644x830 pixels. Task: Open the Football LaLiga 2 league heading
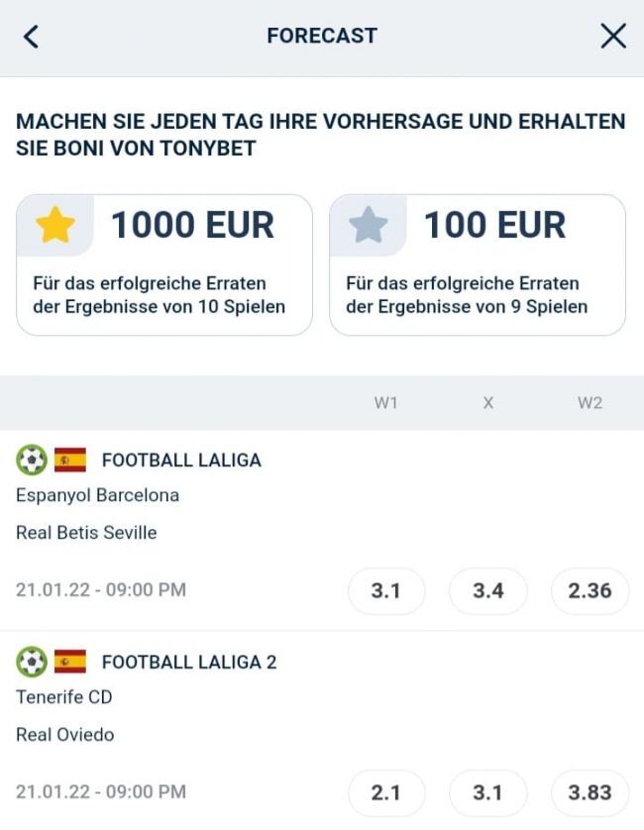click(x=189, y=663)
